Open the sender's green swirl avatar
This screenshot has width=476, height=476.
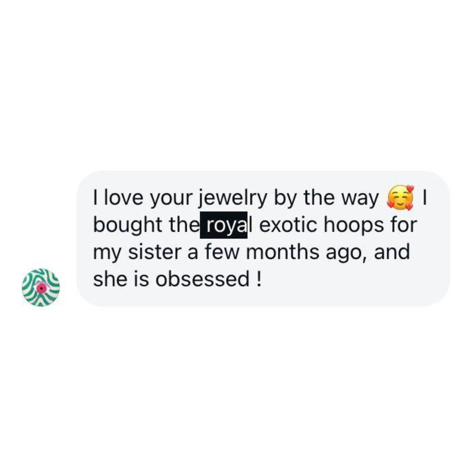(41, 287)
